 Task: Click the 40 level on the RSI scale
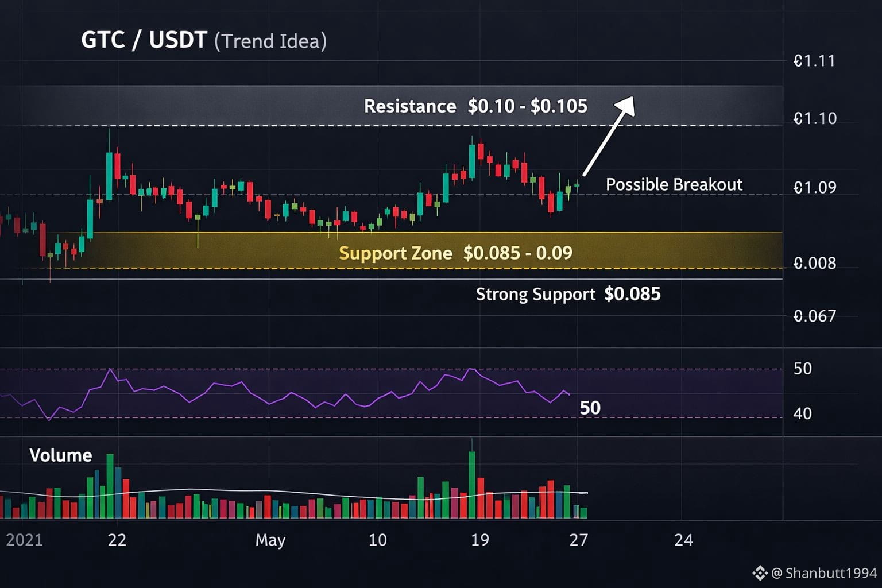(802, 413)
